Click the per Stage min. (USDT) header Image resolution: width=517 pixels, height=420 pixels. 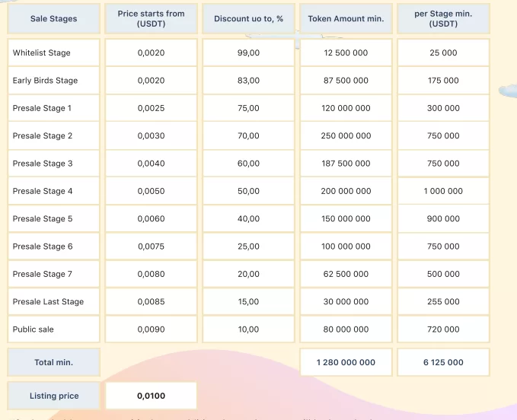[x=443, y=18]
